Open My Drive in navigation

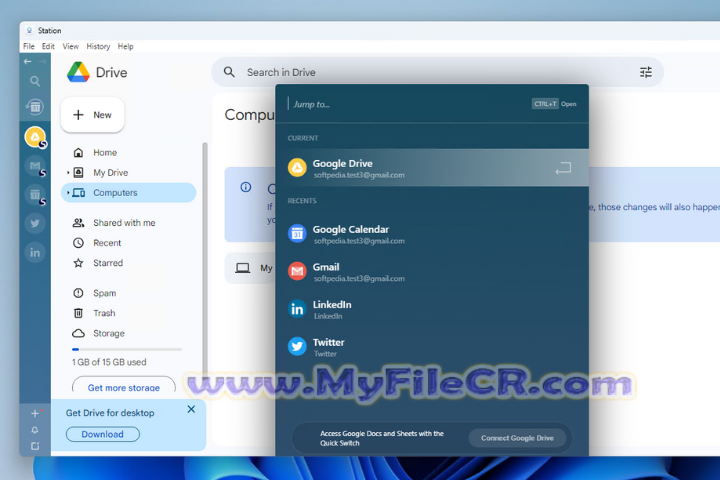129,173
